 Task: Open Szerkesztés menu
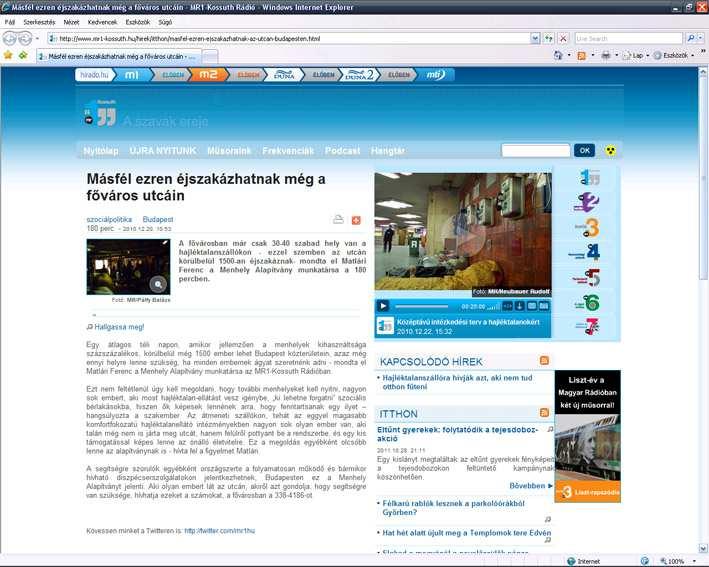[x=39, y=22]
